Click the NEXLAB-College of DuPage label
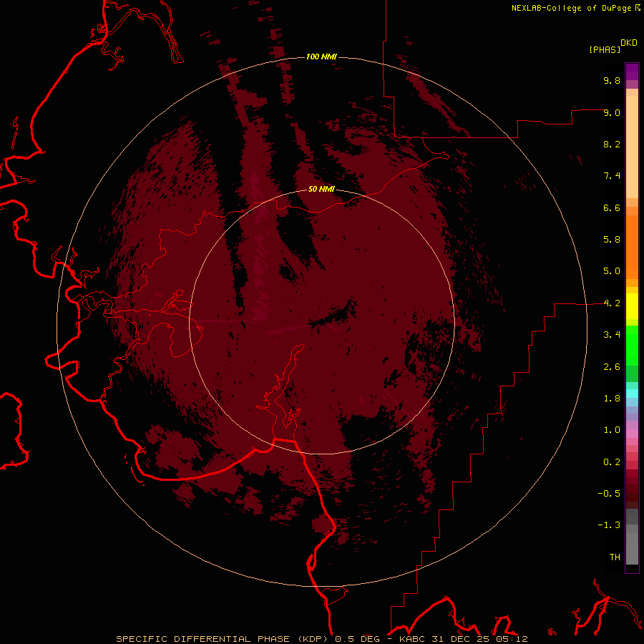This screenshot has height=644, width=644. [572, 8]
